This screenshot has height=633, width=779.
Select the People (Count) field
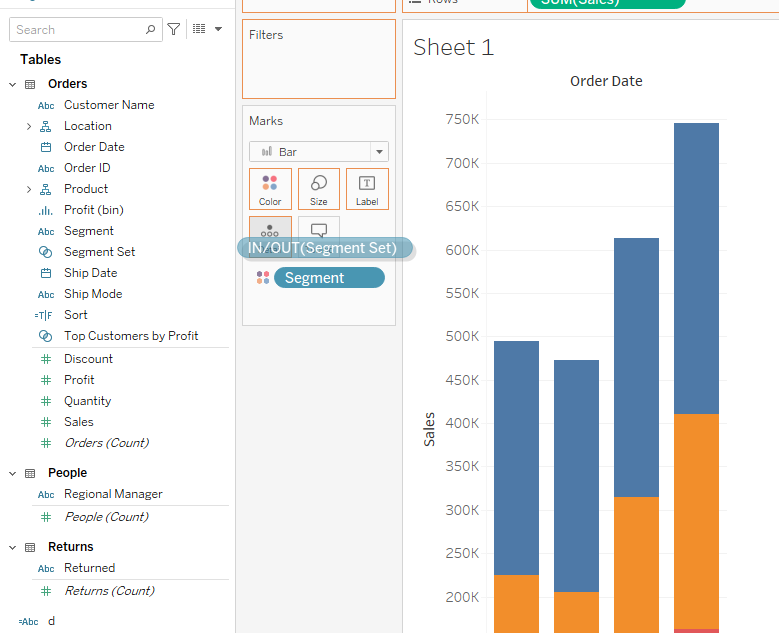click(x=106, y=517)
